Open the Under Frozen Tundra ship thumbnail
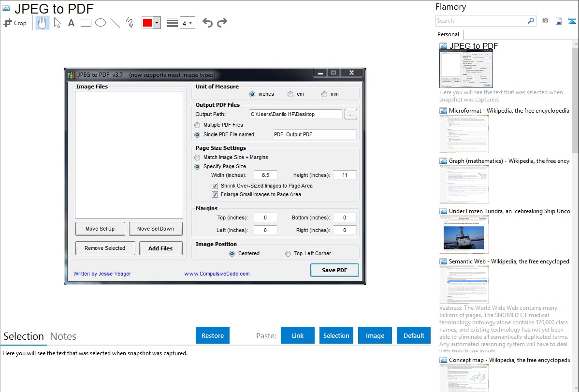 (x=464, y=234)
